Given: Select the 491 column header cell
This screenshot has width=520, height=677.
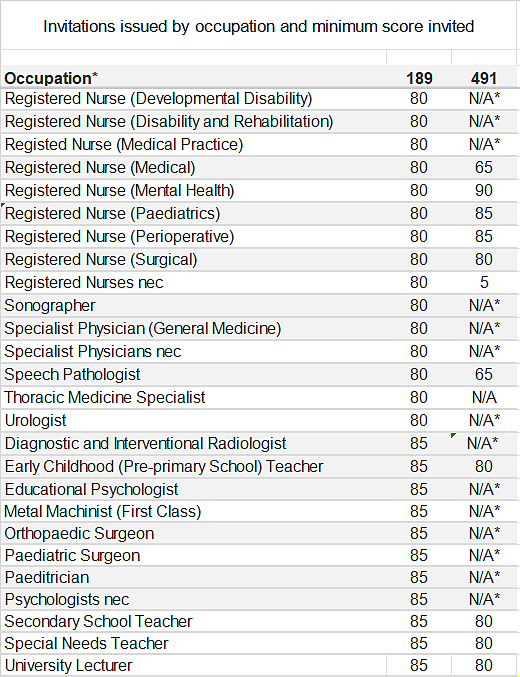Looking at the screenshot, I should click(x=484, y=77).
